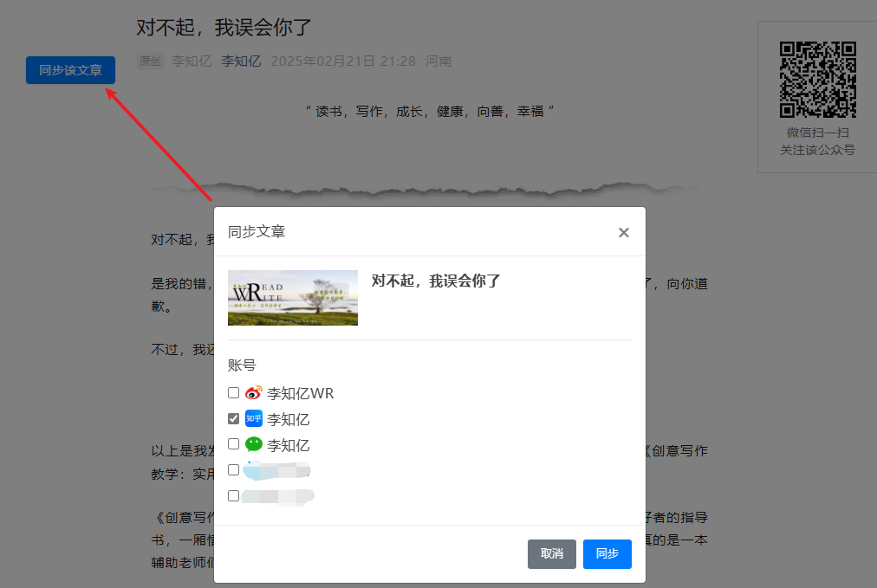Click the 取消 button
This screenshot has width=877, height=588.
click(551, 554)
